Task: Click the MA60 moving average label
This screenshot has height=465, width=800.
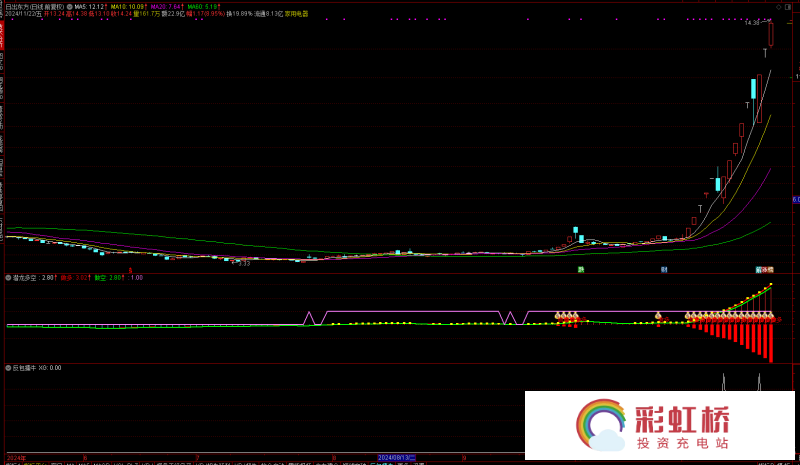Action: point(203,5)
